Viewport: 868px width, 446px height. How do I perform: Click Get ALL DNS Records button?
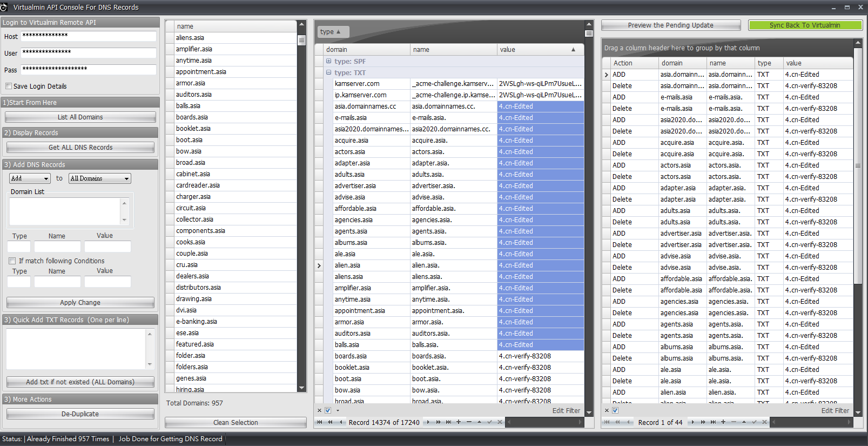click(80, 147)
